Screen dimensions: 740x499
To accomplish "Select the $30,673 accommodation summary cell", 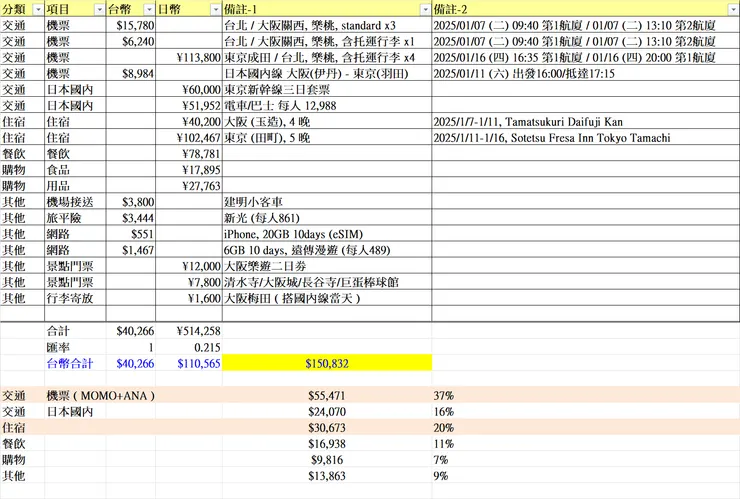I will point(327,428).
